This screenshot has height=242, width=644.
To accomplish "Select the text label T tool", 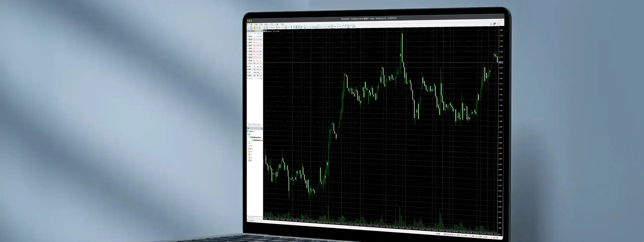I will [x=351, y=26].
